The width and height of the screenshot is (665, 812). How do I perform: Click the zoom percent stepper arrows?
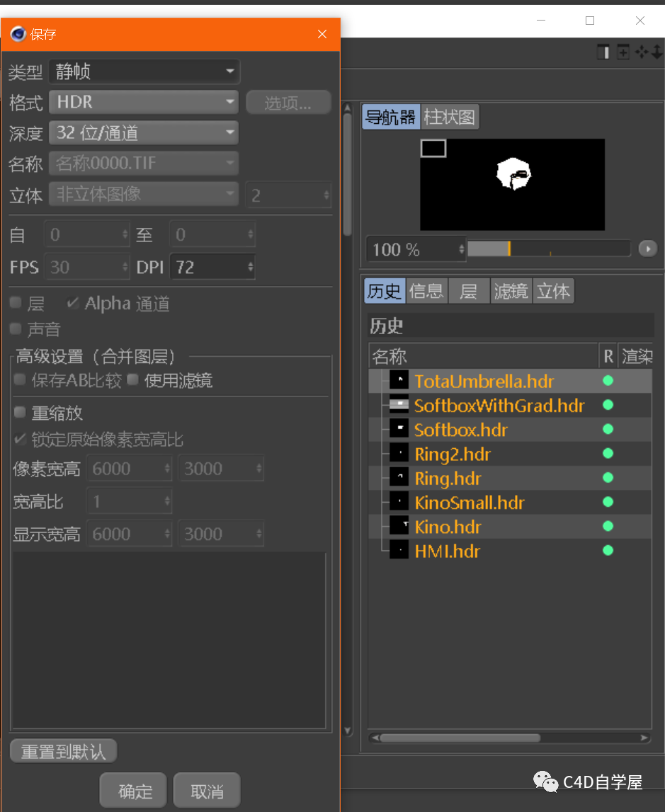point(462,250)
